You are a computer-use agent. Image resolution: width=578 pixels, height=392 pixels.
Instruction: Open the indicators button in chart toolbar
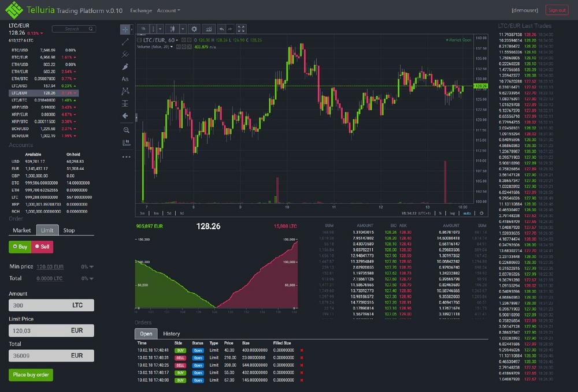tap(209, 28)
